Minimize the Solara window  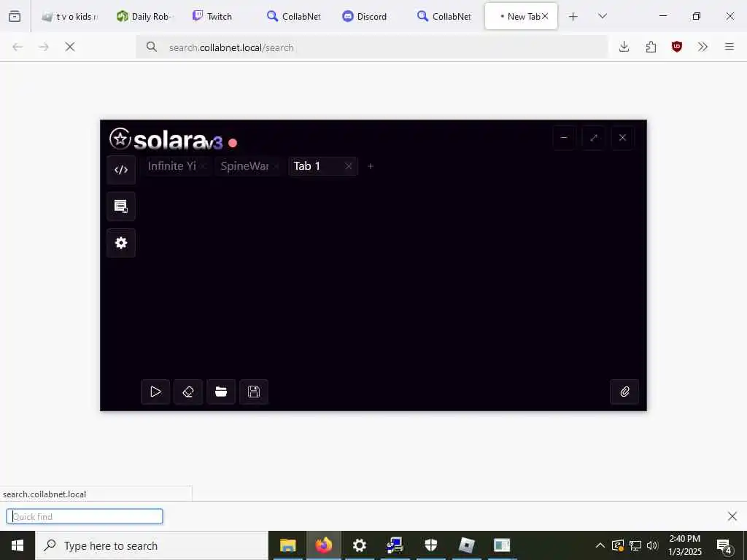click(564, 138)
